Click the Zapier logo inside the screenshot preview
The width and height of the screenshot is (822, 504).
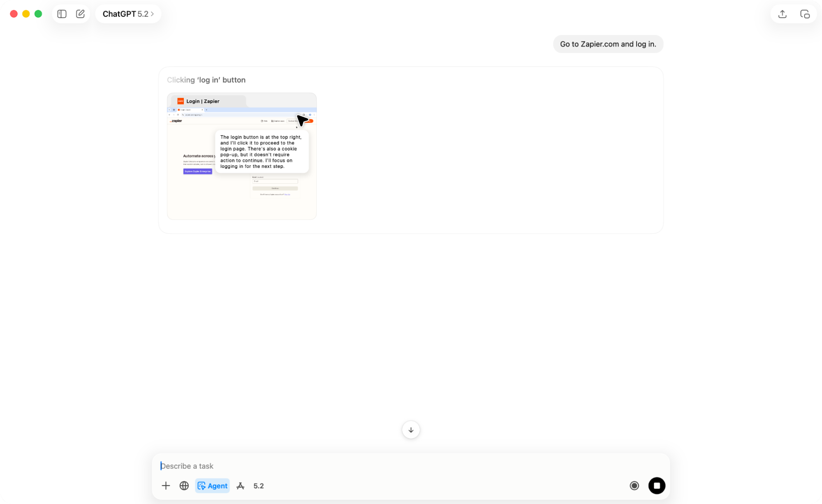click(176, 120)
